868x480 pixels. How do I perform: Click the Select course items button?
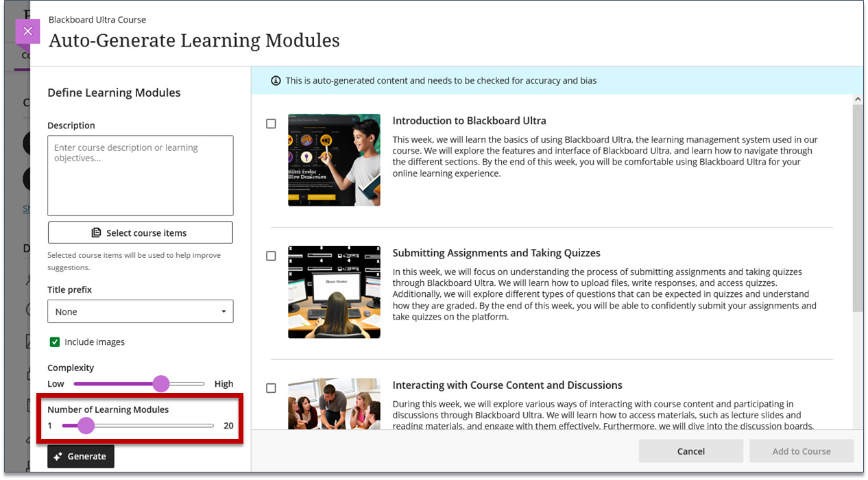(141, 232)
